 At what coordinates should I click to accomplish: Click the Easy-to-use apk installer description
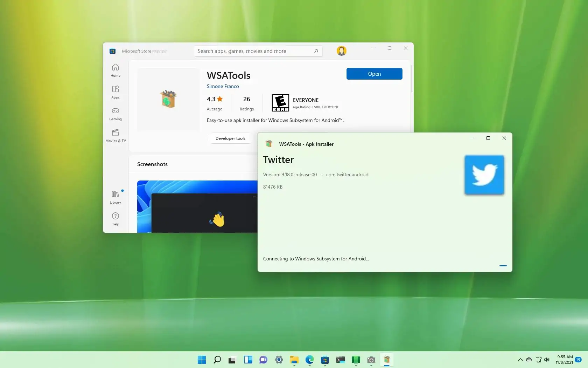(275, 120)
